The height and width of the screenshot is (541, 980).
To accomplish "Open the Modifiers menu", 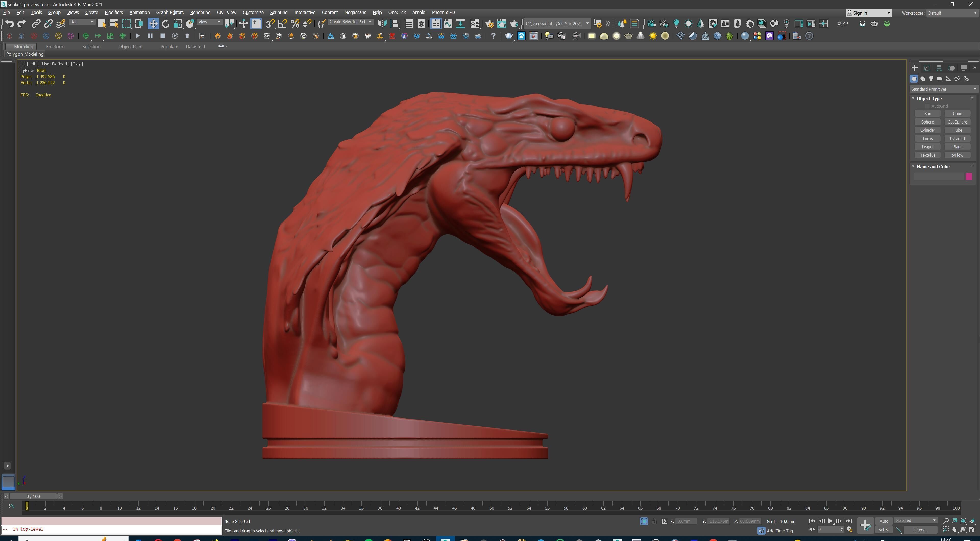I will click(x=114, y=13).
